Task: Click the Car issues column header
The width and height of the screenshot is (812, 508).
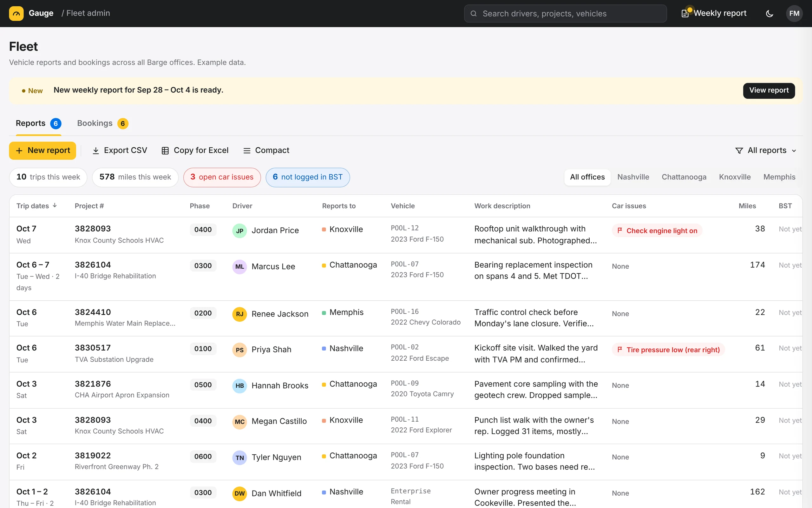Action: 629,206
